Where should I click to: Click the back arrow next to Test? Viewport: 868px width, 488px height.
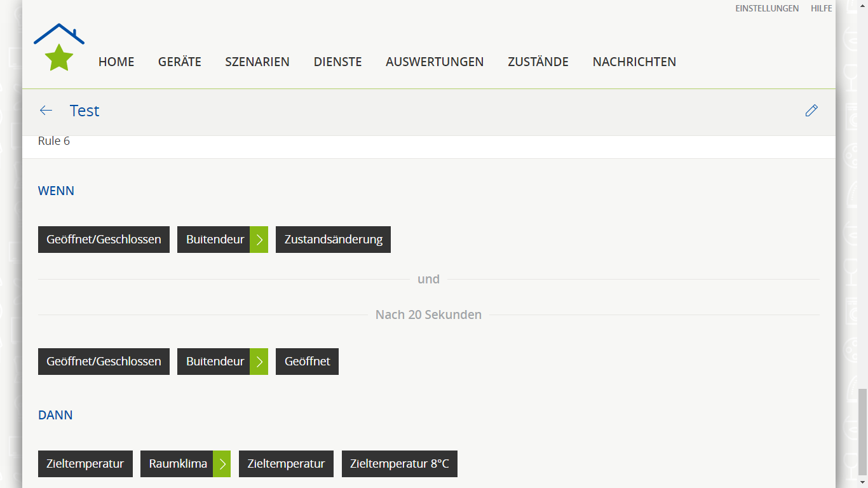point(46,111)
